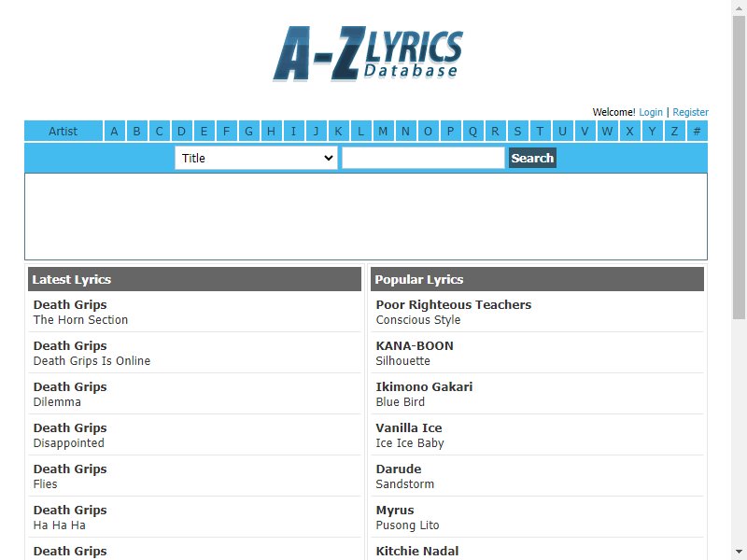
Task: Open the Blue Bird song lyrics
Action: pyautogui.click(x=401, y=402)
